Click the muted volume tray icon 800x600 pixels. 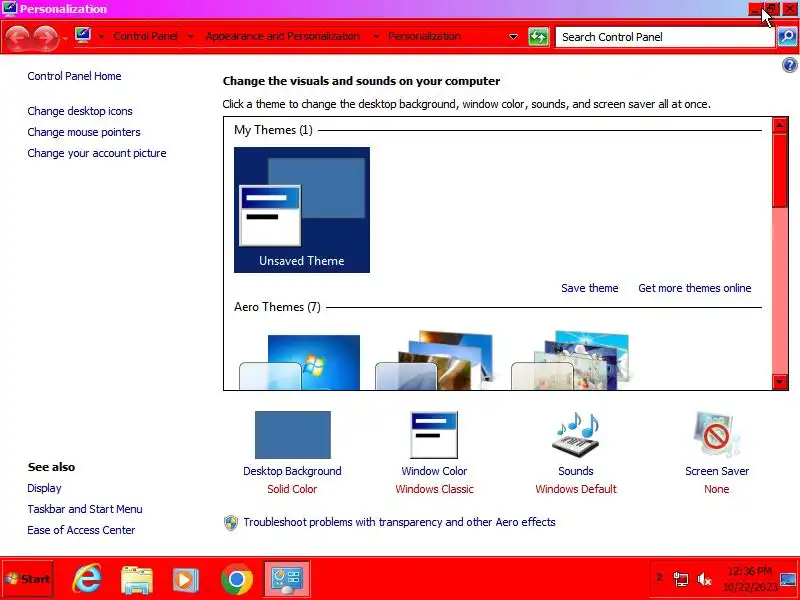coord(705,579)
